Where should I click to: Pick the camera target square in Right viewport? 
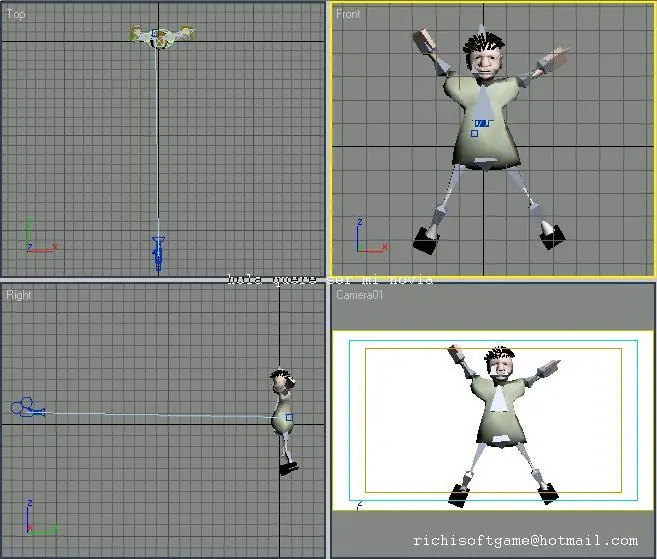coord(289,417)
